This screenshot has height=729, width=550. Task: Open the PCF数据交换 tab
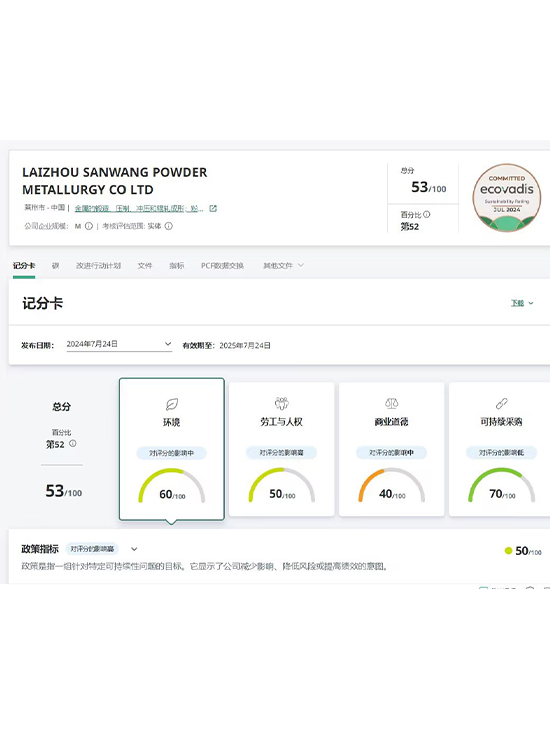pyautogui.click(x=222, y=265)
